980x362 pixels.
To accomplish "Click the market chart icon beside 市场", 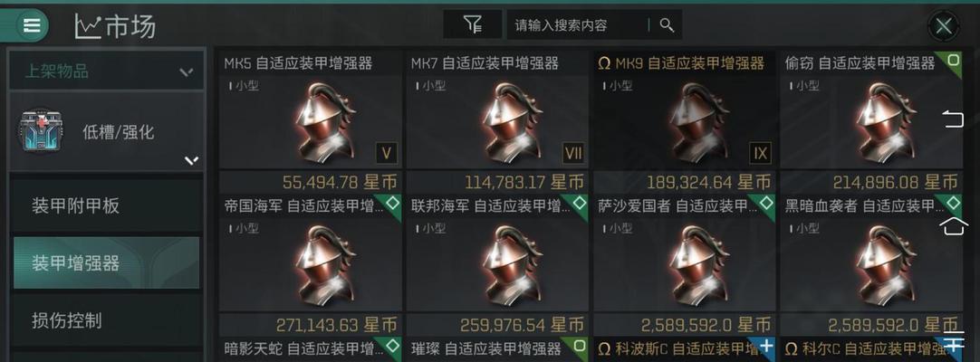I will [x=88, y=26].
